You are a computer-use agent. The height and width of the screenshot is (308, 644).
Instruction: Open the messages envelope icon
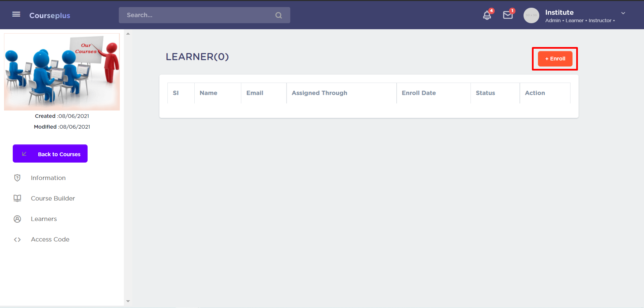coord(508,15)
